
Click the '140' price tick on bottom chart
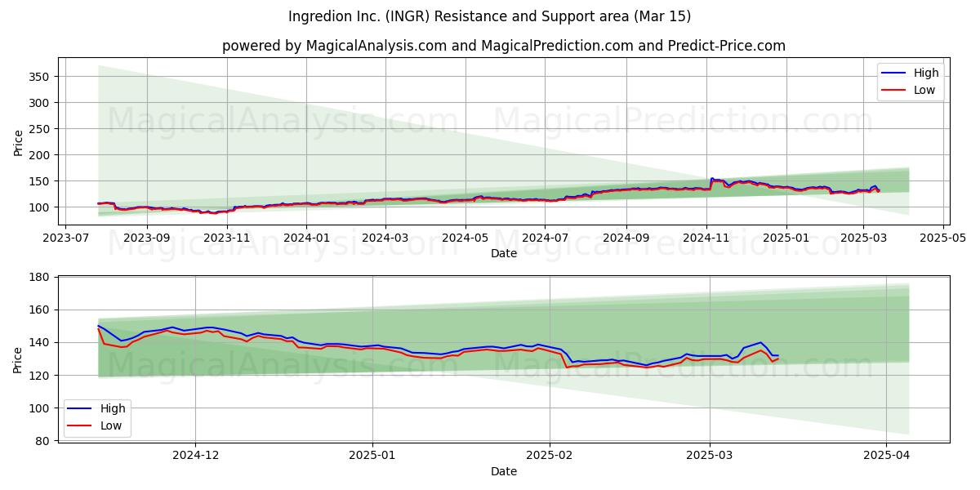(x=41, y=343)
